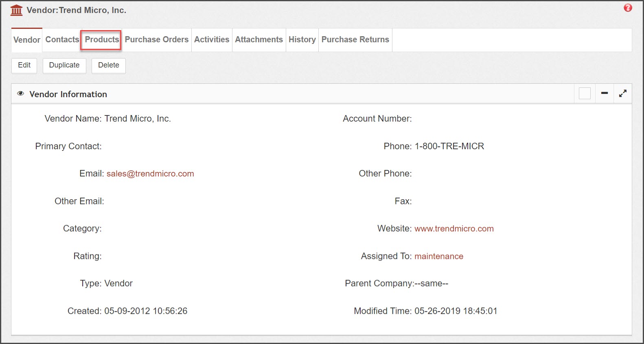Click the Primary Contact label
The height and width of the screenshot is (344, 644).
pos(68,146)
